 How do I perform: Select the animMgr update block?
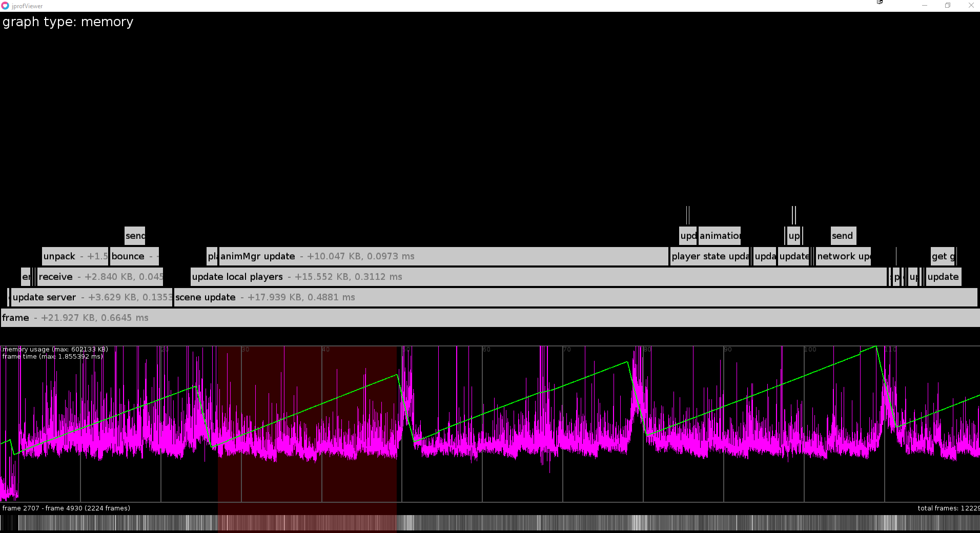444,256
